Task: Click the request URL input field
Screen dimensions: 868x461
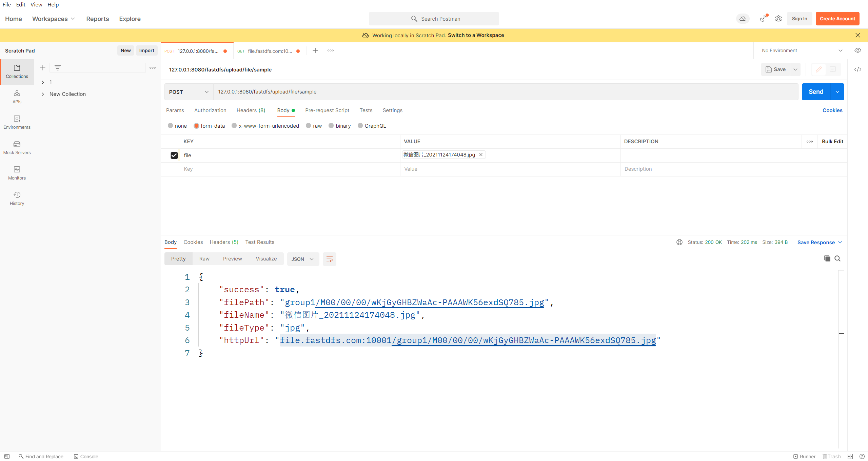Action: tap(505, 92)
